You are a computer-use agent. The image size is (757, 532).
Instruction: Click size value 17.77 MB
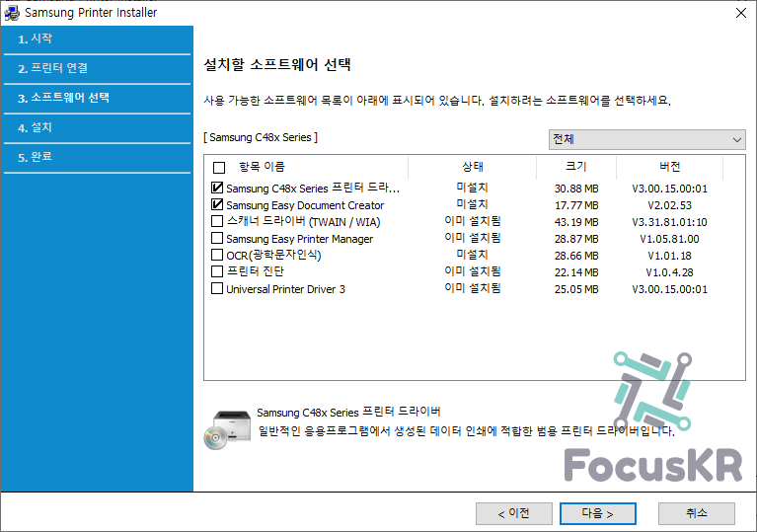[x=576, y=205]
